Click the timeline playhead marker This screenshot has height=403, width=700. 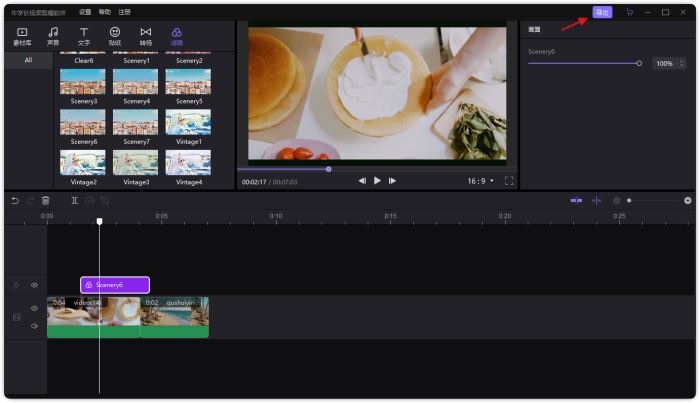tap(100, 221)
